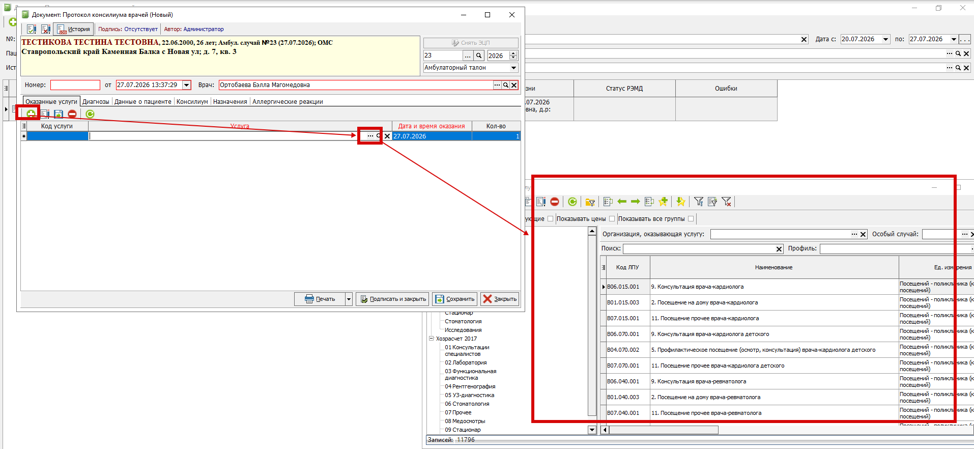Image resolution: width=974 pixels, height=449 pixels.
Task: Click magnifier button beside case number 23
Action: pos(478,55)
